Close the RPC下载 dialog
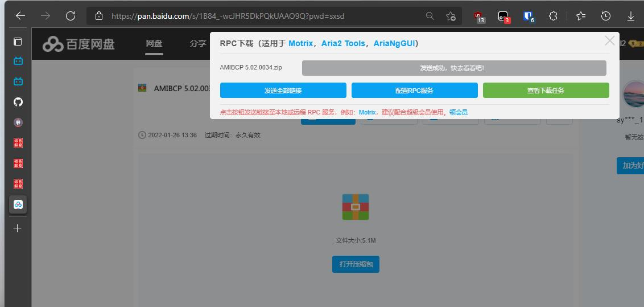The image size is (644, 307). tap(610, 40)
